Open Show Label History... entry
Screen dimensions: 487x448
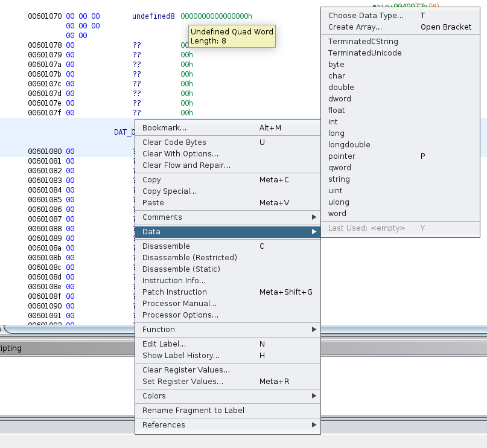pyautogui.click(x=228, y=356)
